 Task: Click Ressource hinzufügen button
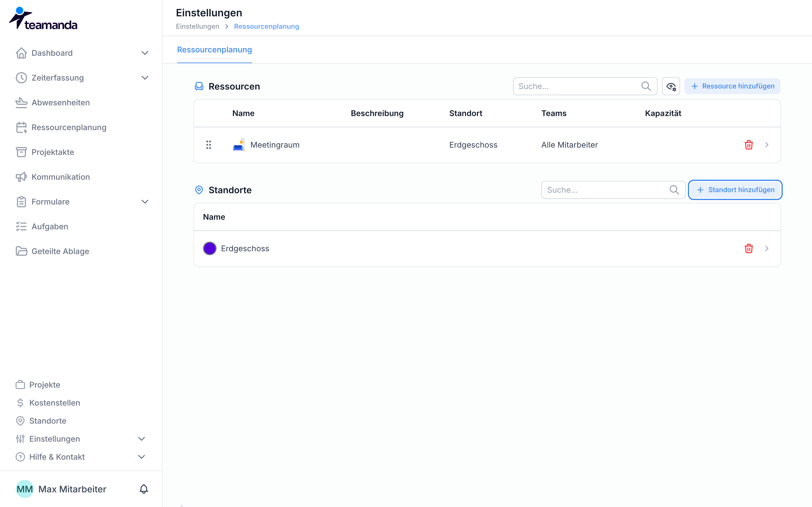pos(732,86)
